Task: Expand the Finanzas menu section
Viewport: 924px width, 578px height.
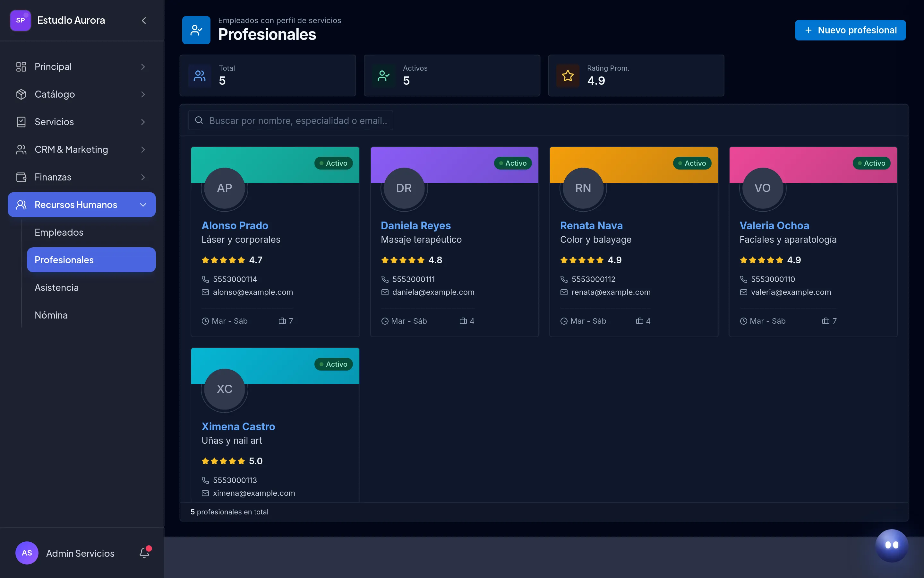Action: pos(82,177)
